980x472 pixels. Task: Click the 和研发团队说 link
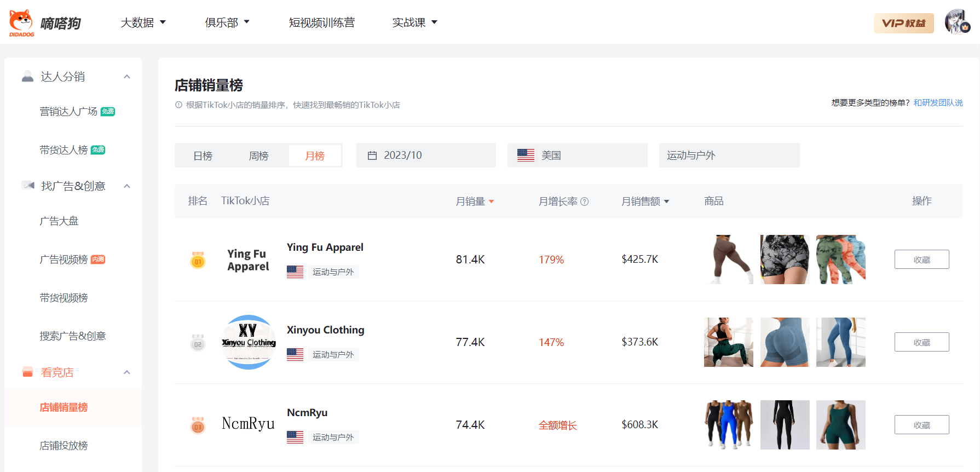[938, 103]
